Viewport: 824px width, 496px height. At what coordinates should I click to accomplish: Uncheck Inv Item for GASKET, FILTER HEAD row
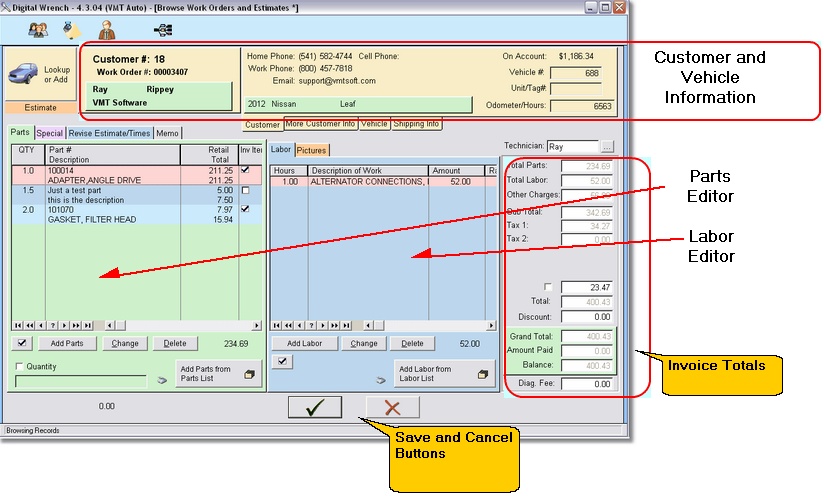tap(245, 209)
